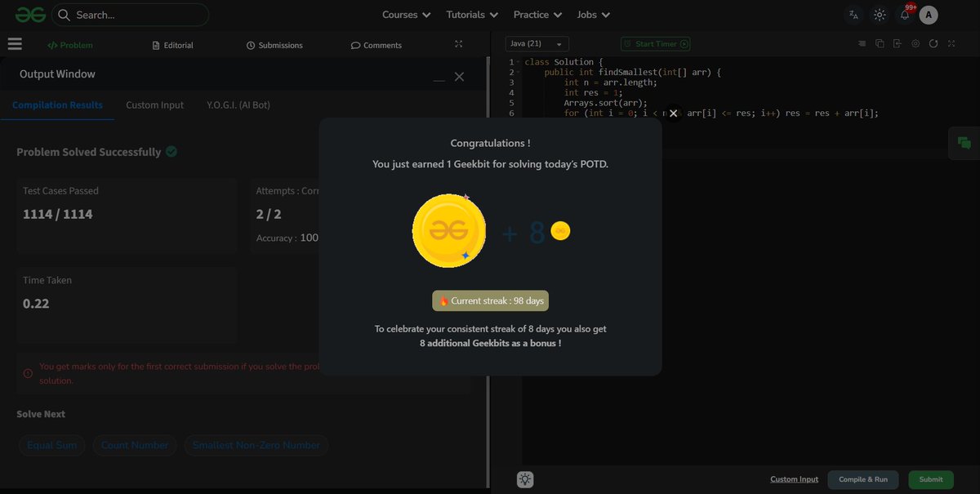Click the Current streak : 98 days badge

490,300
